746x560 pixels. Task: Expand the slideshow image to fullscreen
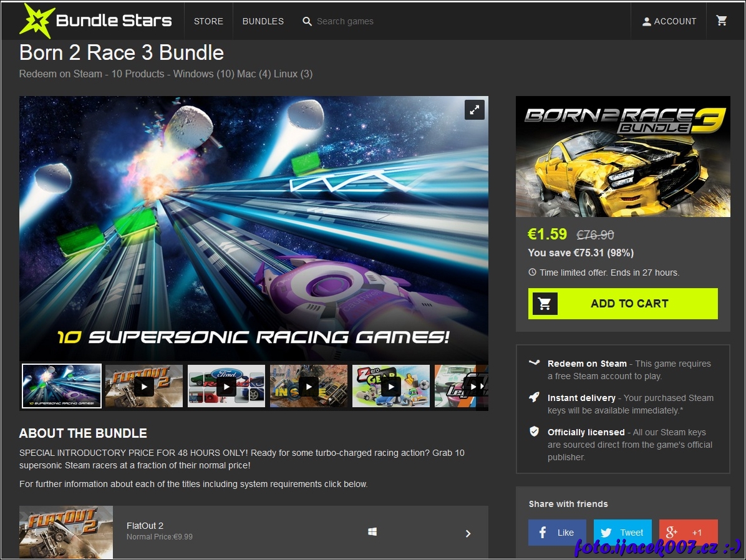(474, 110)
